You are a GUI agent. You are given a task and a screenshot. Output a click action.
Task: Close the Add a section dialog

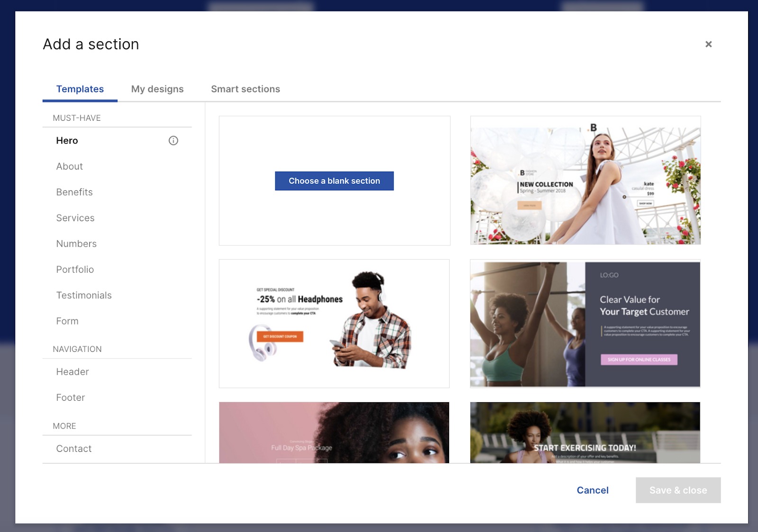pos(708,44)
